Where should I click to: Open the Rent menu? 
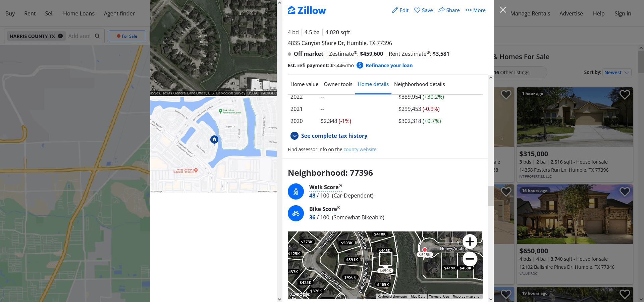click(30, 13)
